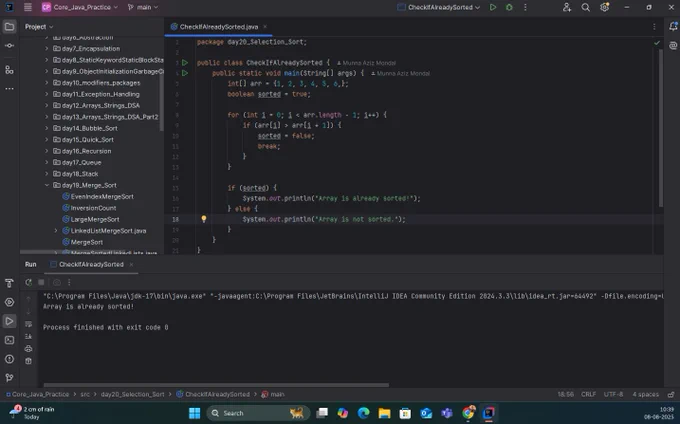
Task: Expand the day18_Stack package
Action: (47, 174)
